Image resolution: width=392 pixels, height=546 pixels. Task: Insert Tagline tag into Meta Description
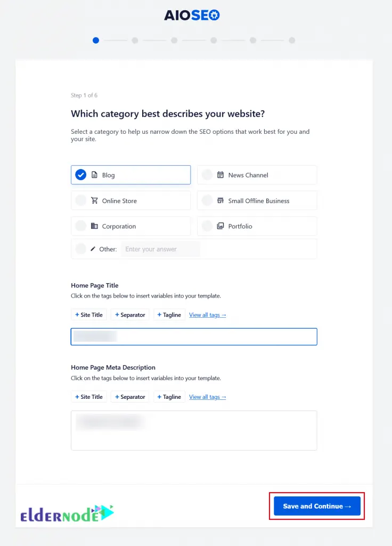click(x=169, y=397)
